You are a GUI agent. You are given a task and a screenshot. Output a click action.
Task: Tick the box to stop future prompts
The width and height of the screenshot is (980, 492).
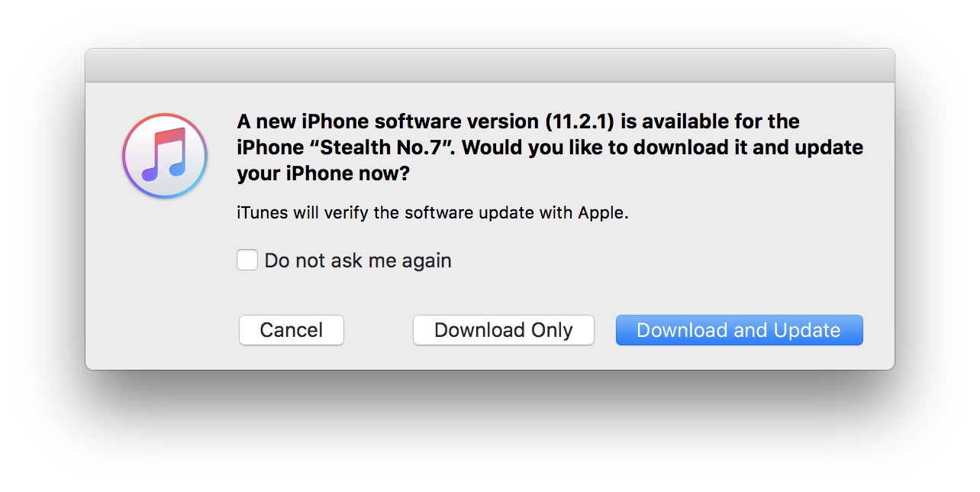tap(247, 261)
